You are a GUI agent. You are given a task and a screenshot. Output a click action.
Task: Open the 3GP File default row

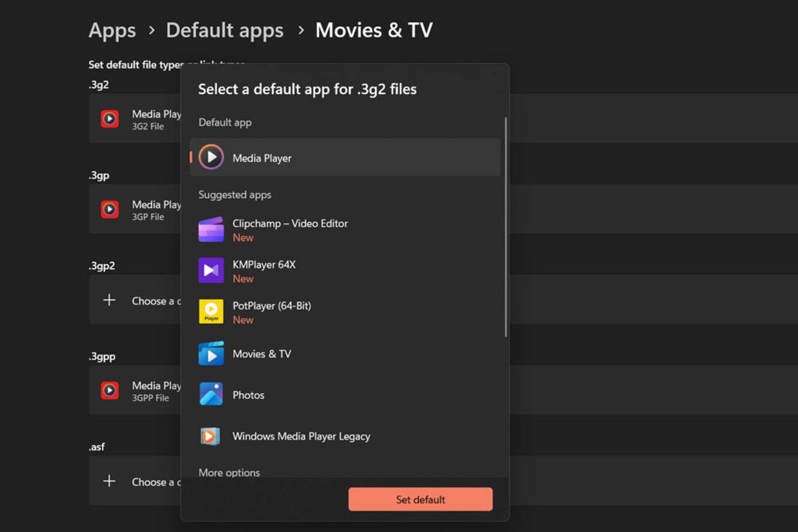135,209
